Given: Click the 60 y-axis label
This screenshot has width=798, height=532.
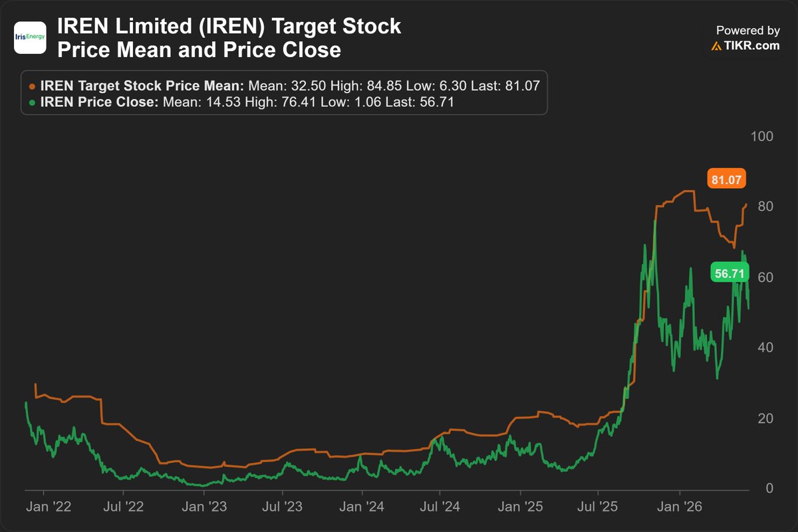Looking at the screenshot, I should [x=764, y=277].
